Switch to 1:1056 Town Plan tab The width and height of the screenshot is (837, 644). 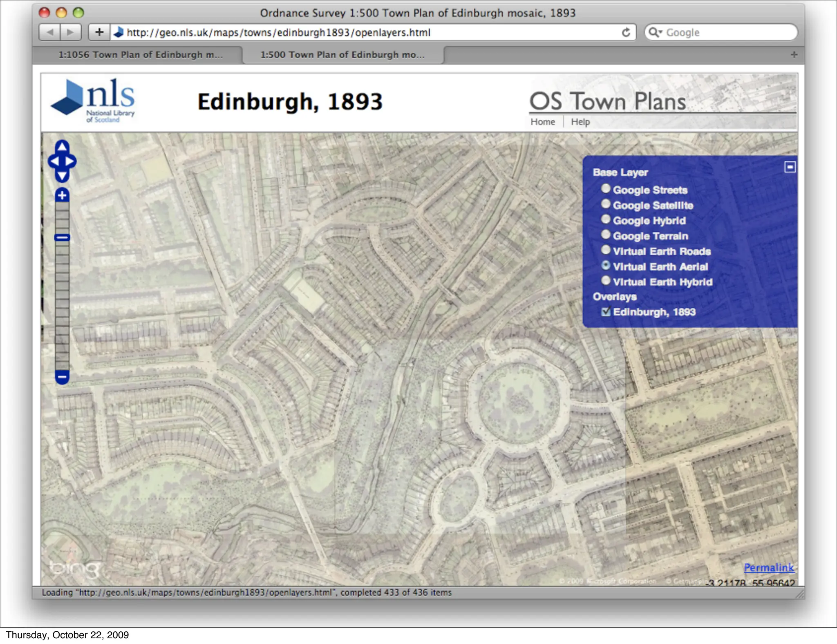[140, 55]
